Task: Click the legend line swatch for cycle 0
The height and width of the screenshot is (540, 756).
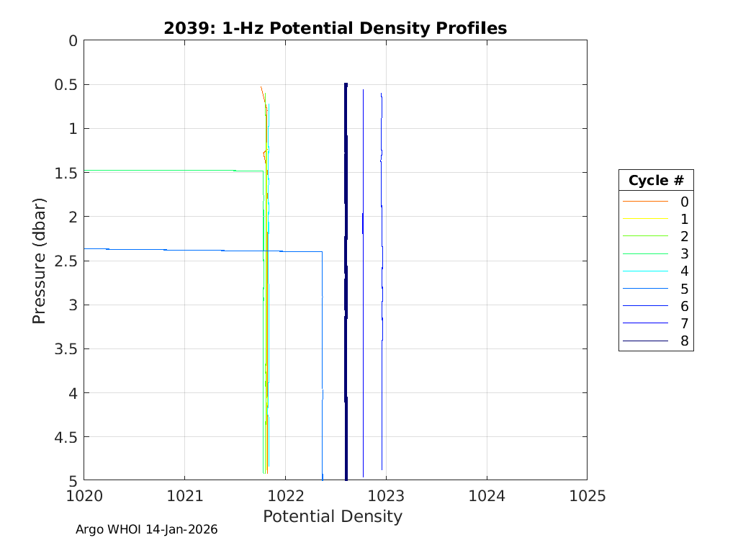Action: coord(645,202)
